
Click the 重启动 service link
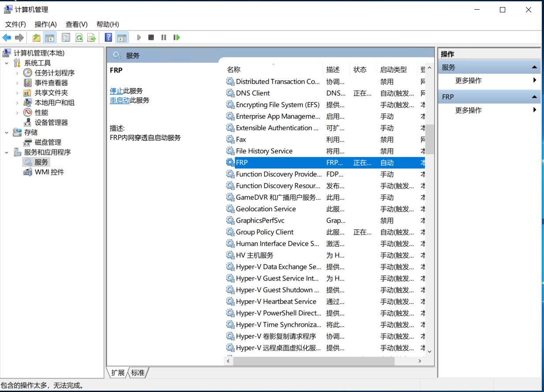119,100
